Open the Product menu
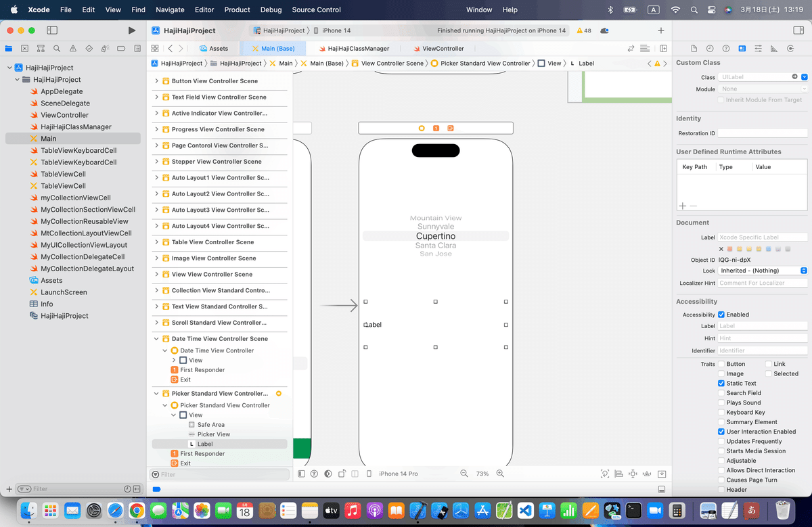Screen dimensions: 812x527 (x=237, y=9)
